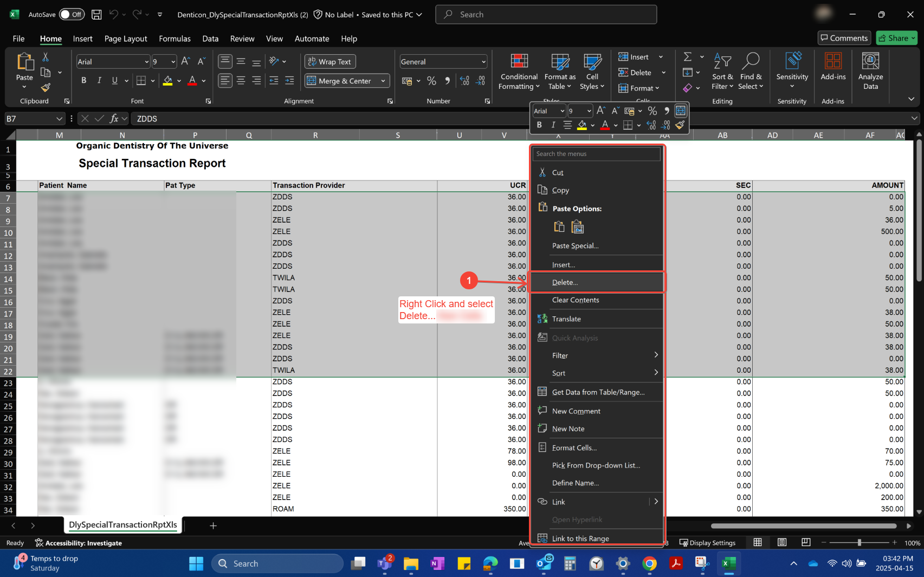Image resolution: width=924 pixels, height=577 pixels.
Task: Open Analyze Data tool
Action: [870, 70]
